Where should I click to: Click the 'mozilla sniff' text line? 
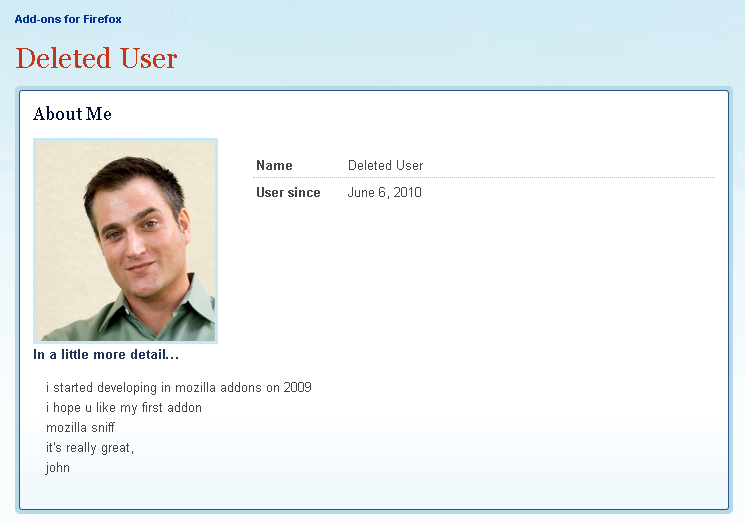[80, 427]
